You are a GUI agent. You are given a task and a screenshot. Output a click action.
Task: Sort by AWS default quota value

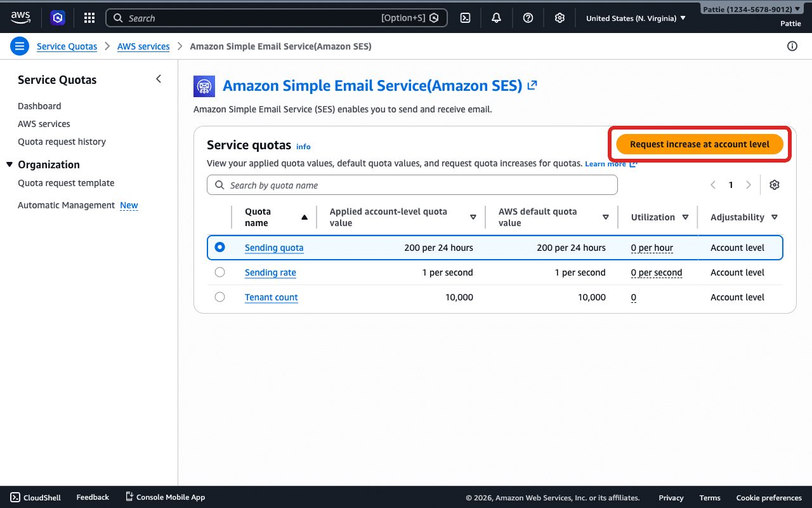(606, 217)
